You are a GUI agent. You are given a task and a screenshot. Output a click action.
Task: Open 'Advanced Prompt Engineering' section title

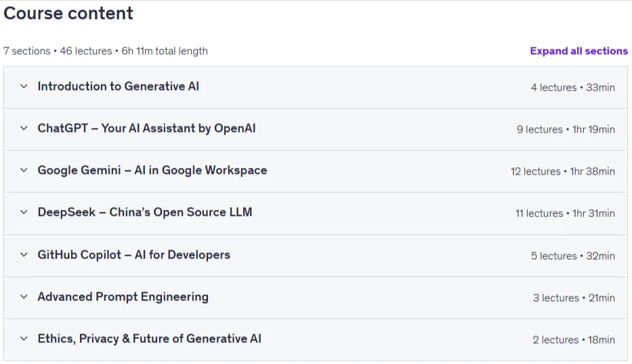click(x=123, y=297)
